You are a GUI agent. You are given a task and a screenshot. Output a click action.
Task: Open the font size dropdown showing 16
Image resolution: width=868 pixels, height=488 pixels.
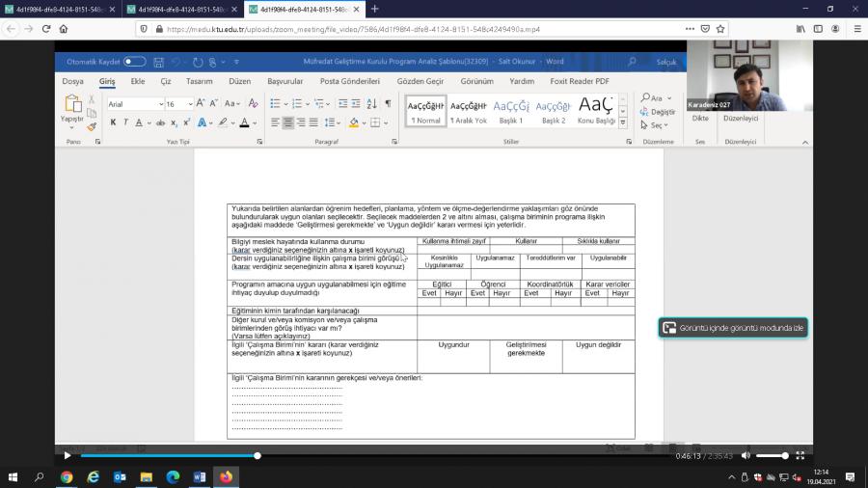189,104
